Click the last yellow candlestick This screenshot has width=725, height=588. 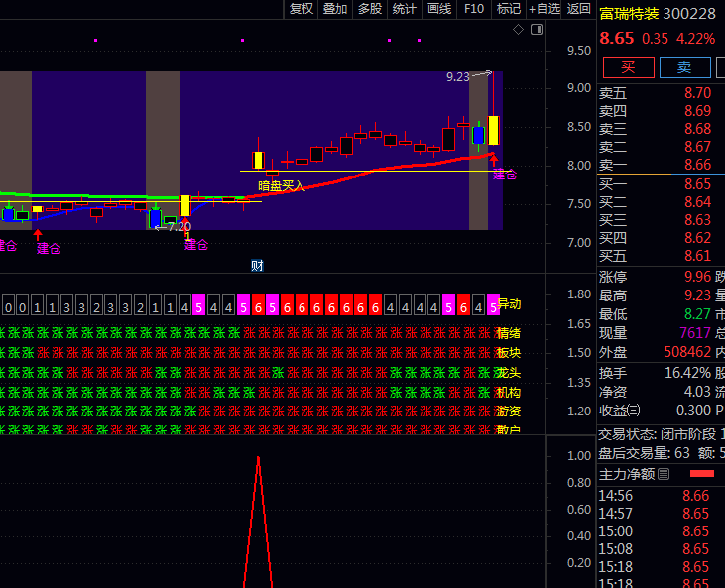tap(493, 130)
